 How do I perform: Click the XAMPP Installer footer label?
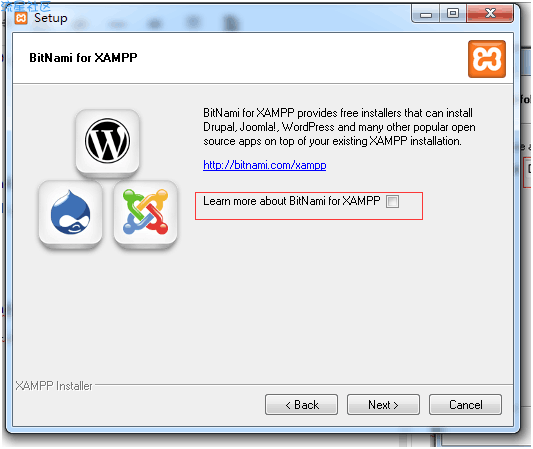point(54,386)
